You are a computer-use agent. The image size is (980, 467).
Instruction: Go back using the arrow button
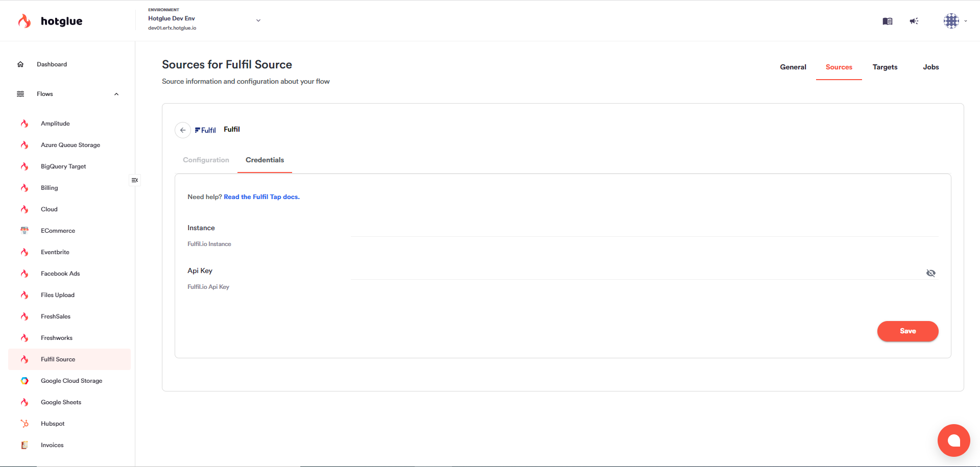183,130
